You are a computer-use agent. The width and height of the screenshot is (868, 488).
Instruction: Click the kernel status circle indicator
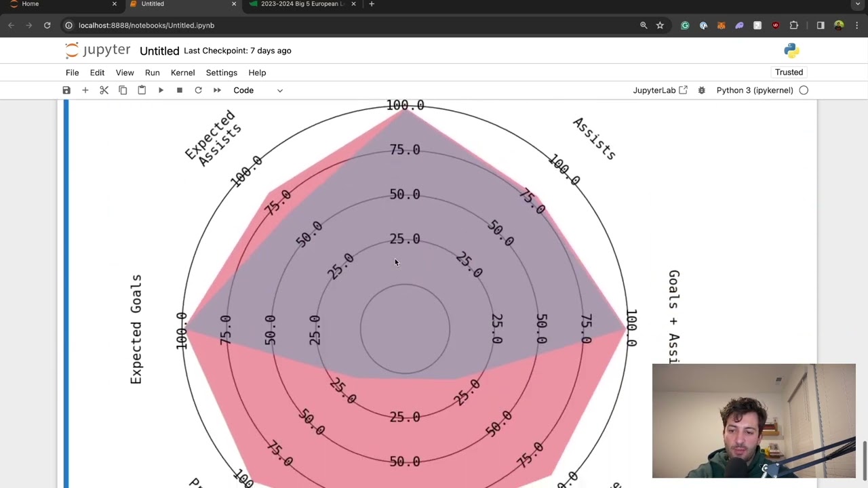tap(804, 90)
